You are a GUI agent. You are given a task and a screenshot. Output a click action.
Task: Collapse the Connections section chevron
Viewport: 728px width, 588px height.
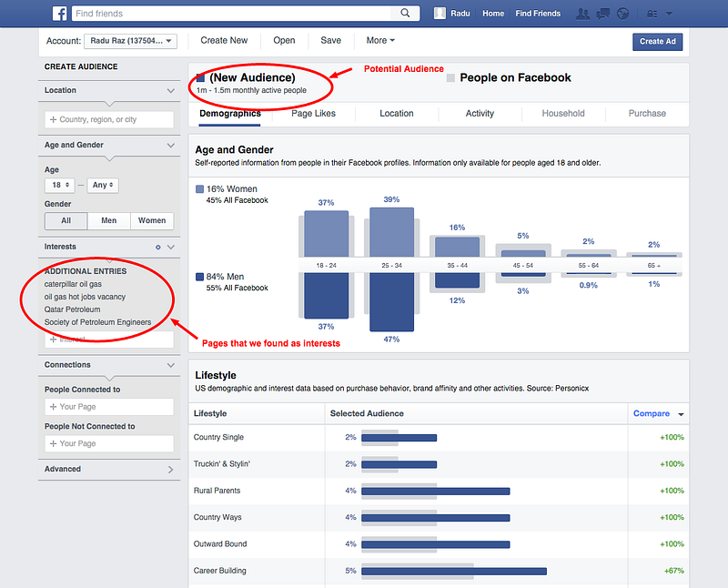point(171,366)
